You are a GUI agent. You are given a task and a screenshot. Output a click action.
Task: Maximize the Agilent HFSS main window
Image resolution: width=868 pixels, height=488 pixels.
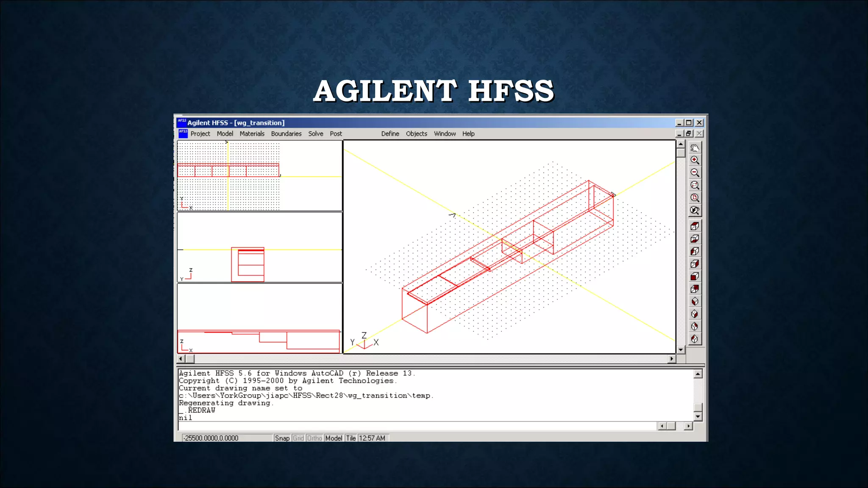pyautogui.click(x=689, y=122)
